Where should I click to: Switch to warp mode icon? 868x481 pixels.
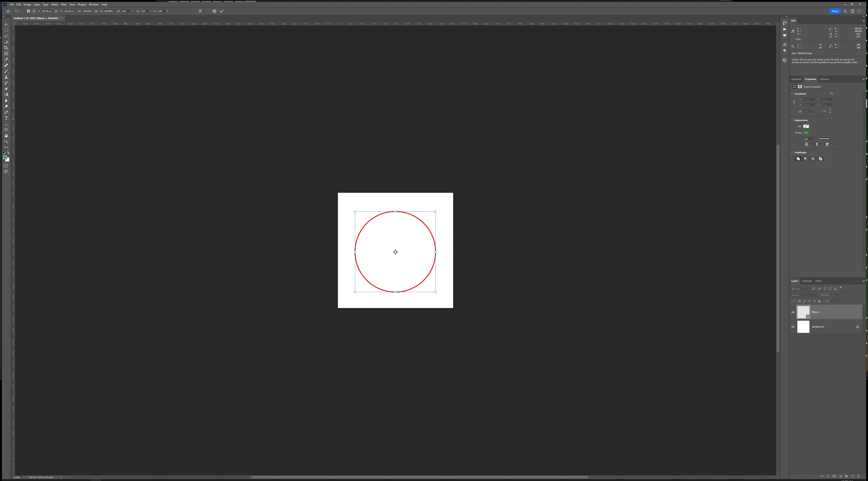click(200, 11)
